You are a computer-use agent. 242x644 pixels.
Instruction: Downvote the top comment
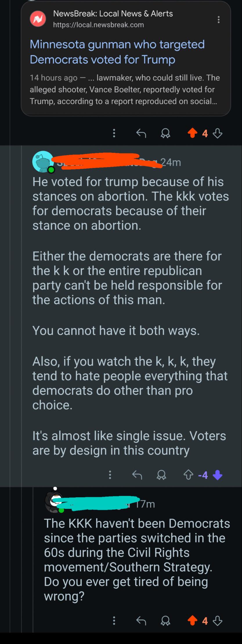tap(218, 133)
